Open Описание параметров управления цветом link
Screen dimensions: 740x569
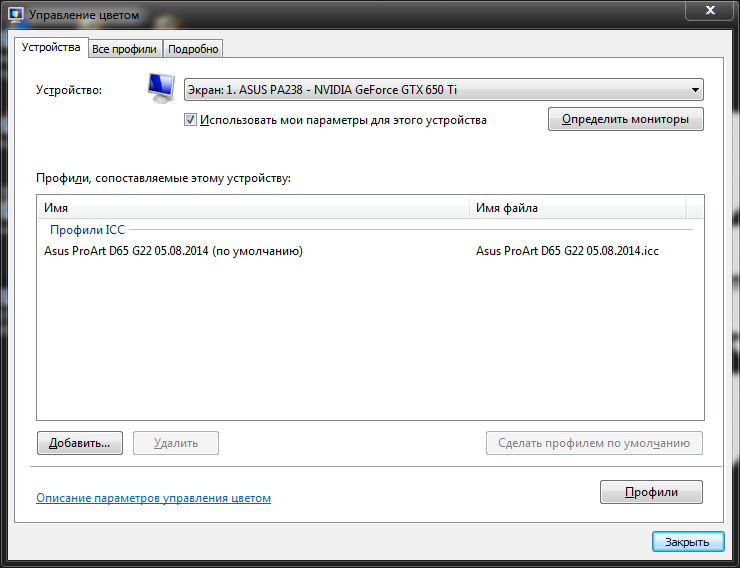(153, 498)
